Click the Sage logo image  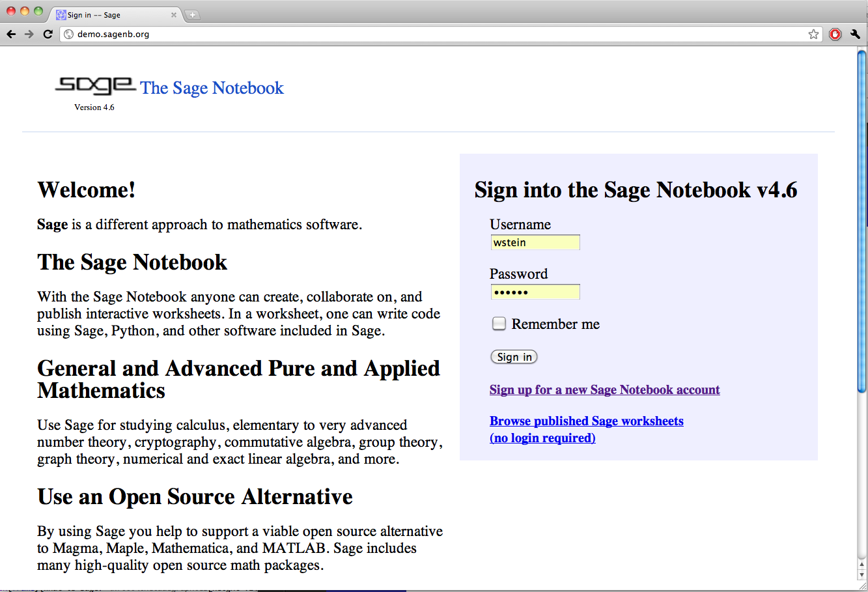(x=95, y=86)
